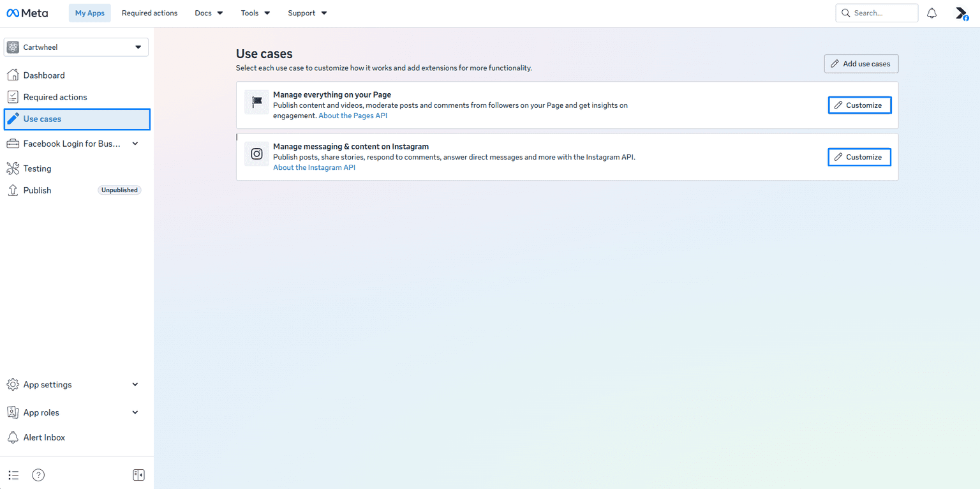This screenshot has height=489, width=980.
Task: Click the Testing tools icon
Action: pos(12,169)
